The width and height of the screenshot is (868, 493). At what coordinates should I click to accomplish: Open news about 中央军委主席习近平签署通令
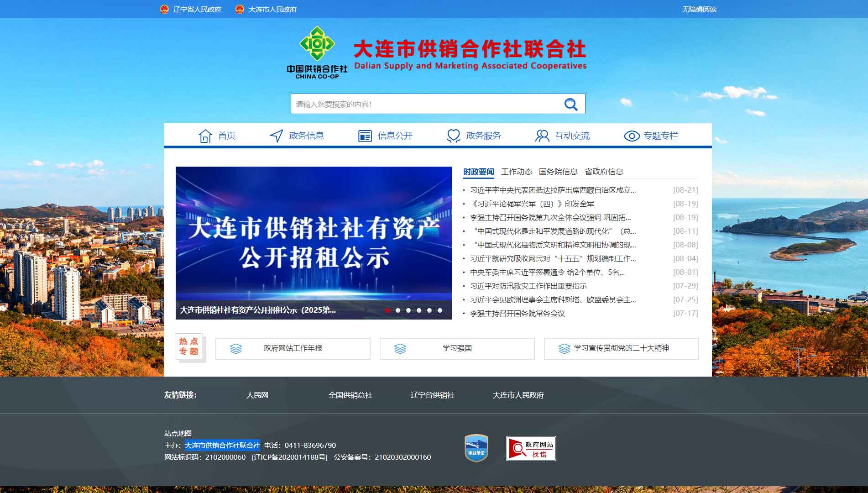coord(548,272)
